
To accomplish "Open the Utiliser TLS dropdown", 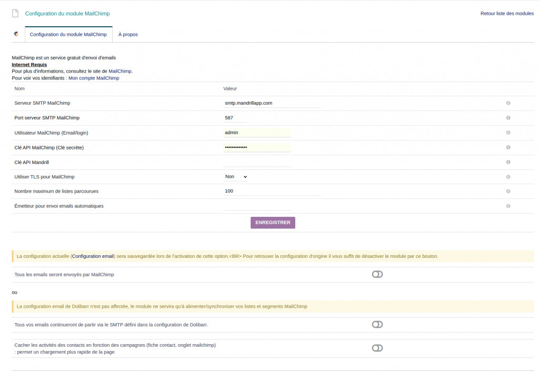I will click(236, 177).
